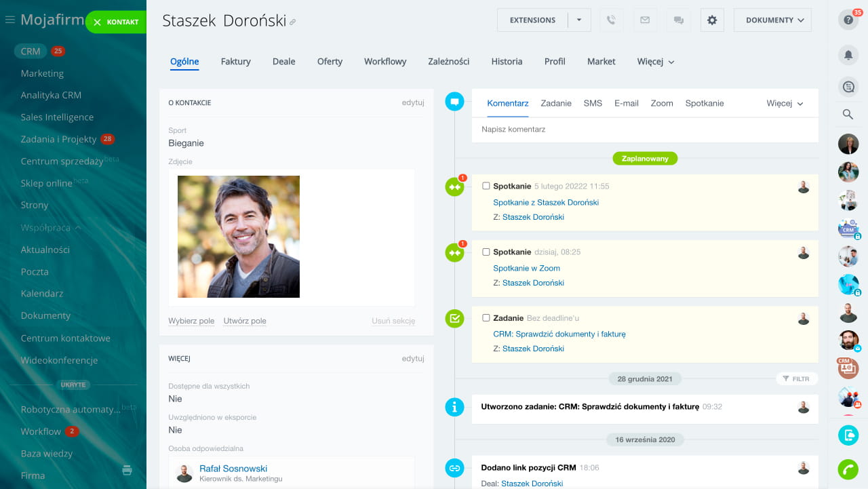Image resolution: width=868 pixels, height=489 pixels.
Task: Tick the Spotkanie w Zoom checkbox
Action: tap(486, 252)
